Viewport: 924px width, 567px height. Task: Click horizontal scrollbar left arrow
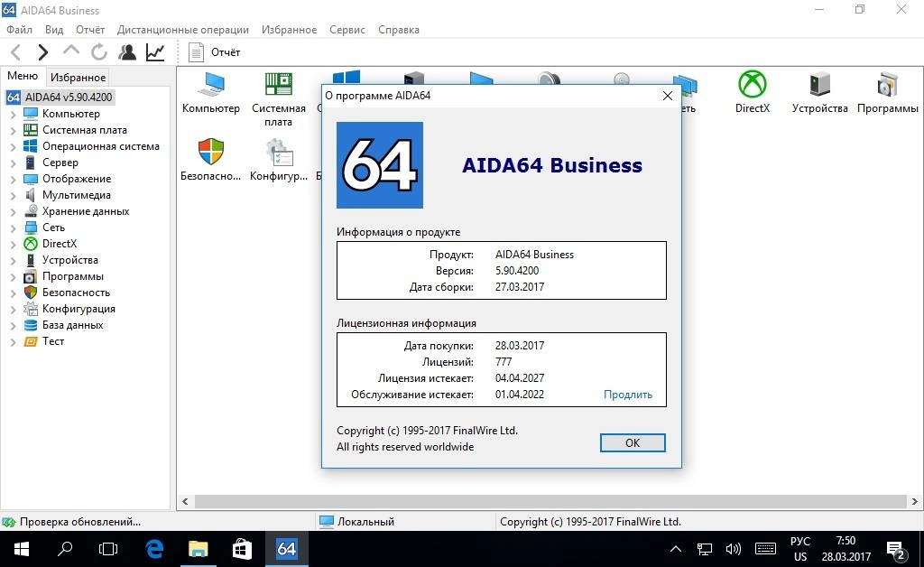pos(185,502)
